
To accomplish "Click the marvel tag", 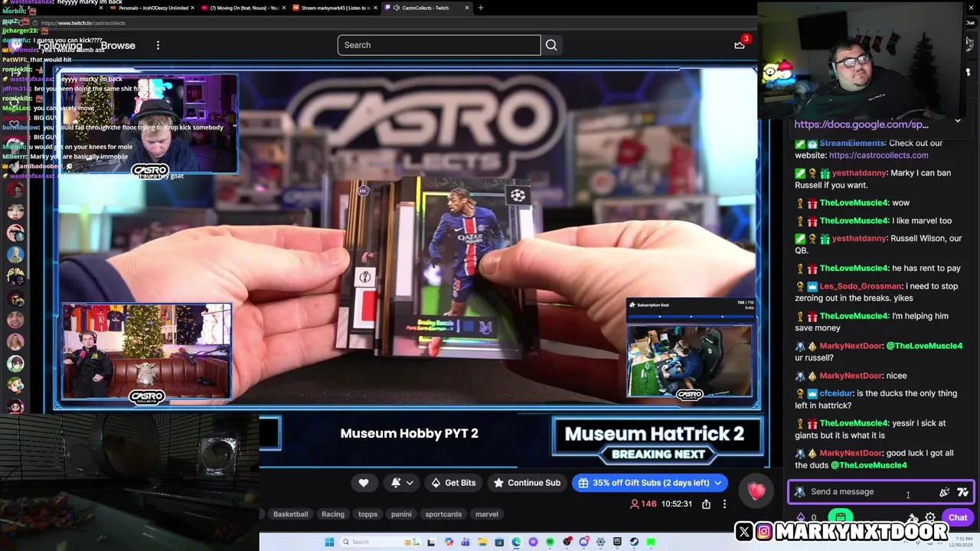I will 487,514.
